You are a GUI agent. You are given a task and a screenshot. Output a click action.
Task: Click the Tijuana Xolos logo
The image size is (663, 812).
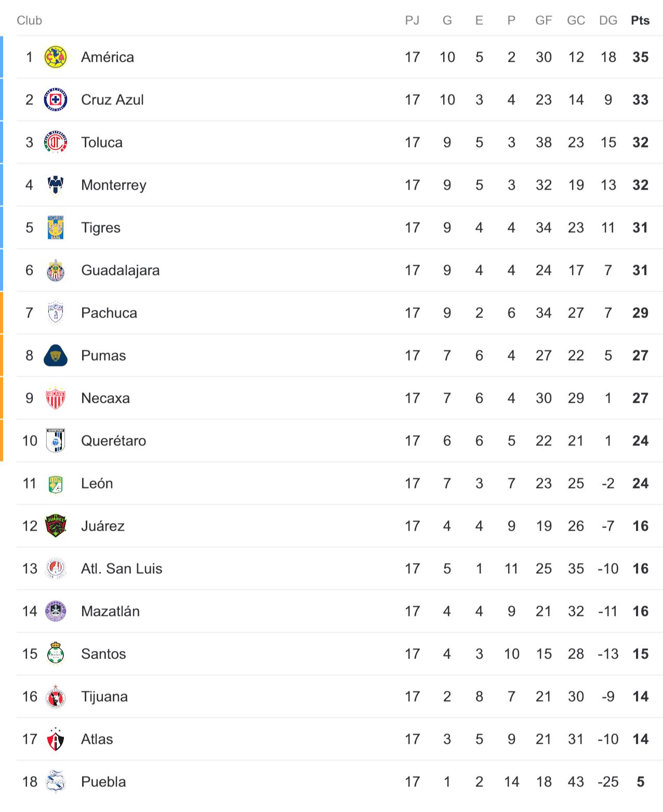pos(56,697)
